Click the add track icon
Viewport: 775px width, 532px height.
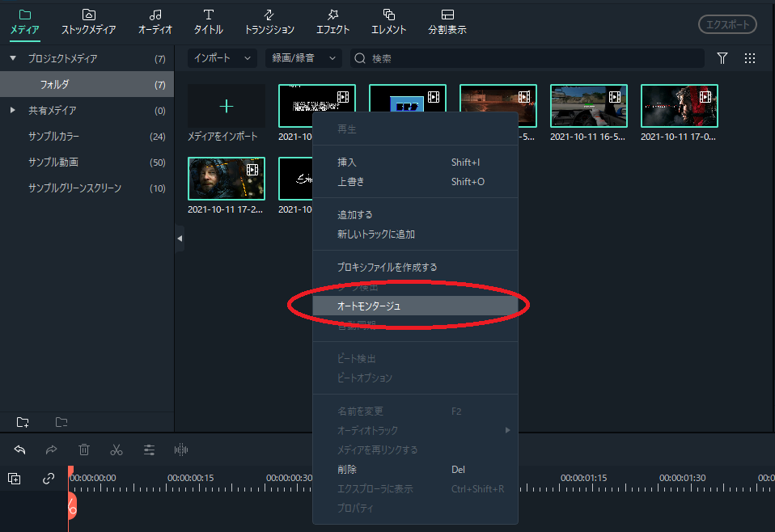15,478
